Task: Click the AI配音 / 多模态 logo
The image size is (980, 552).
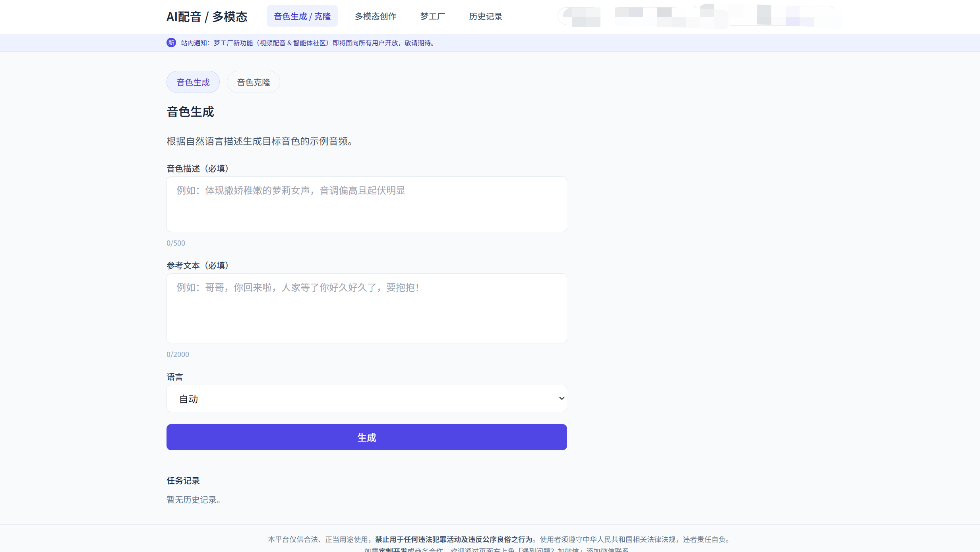Action: pyautogui.click(x=207, y=16)
